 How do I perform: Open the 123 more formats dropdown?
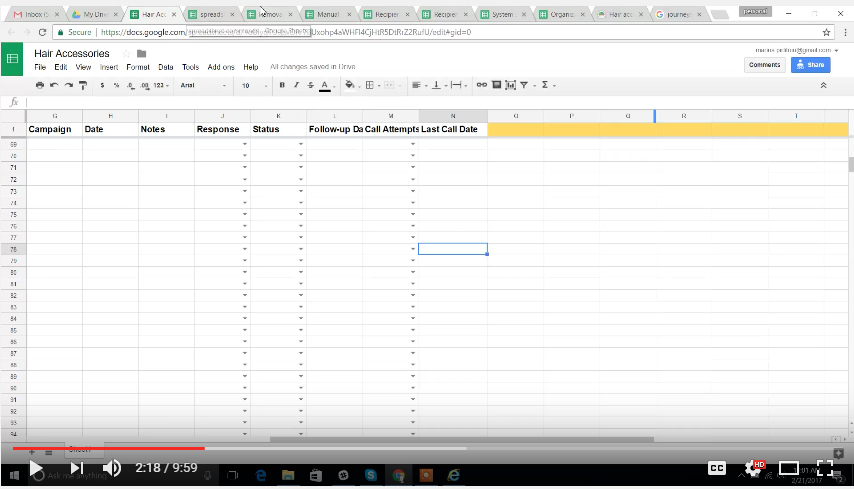coord(161,85)
